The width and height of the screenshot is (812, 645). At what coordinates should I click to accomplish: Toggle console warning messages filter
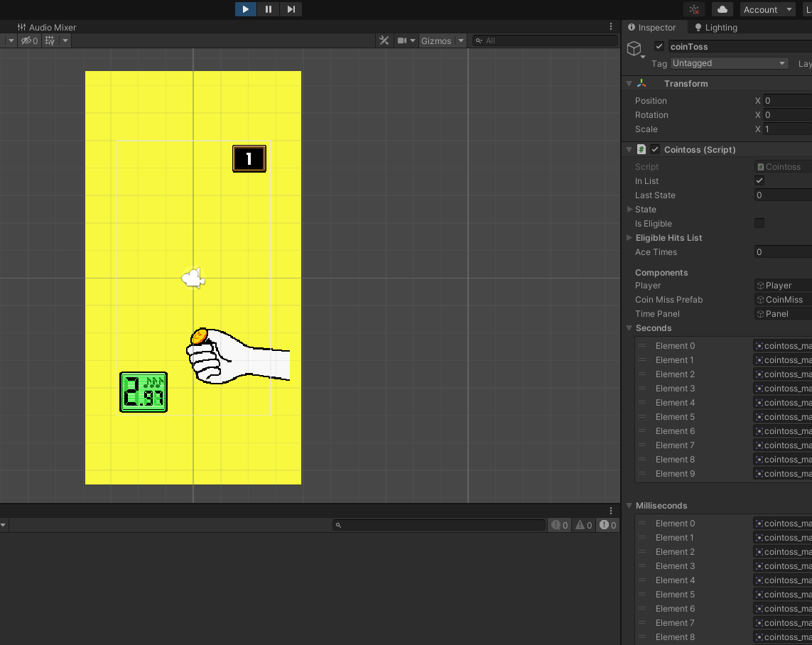click(584, 525)
